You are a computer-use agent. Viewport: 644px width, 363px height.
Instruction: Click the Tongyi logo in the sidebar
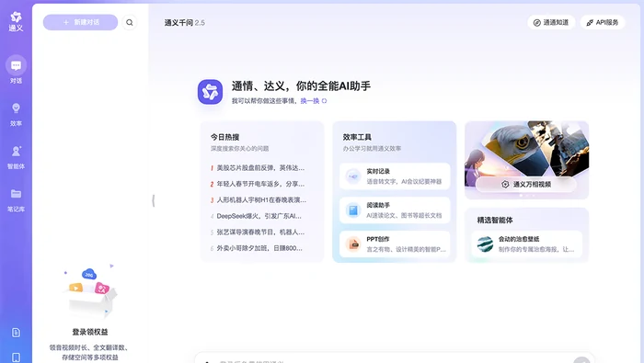(x=16, y=21)
